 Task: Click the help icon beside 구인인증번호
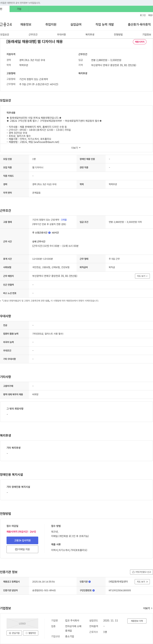[x=94, y=590]
